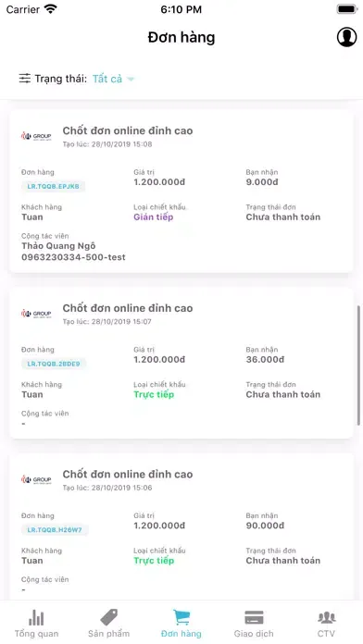
Task: Tap the filter sliders icon
Action: (25, 79)
